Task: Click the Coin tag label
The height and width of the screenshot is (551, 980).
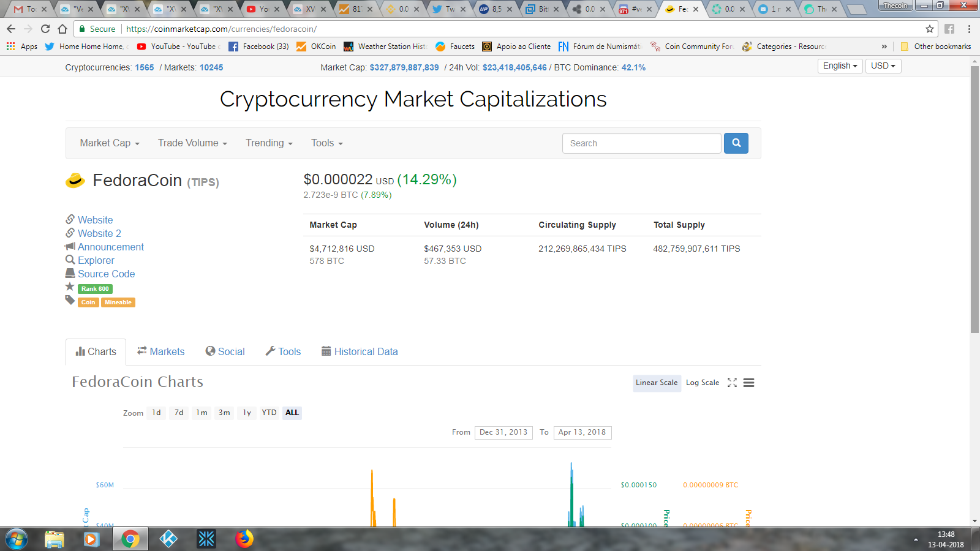Action: point(88,302)
